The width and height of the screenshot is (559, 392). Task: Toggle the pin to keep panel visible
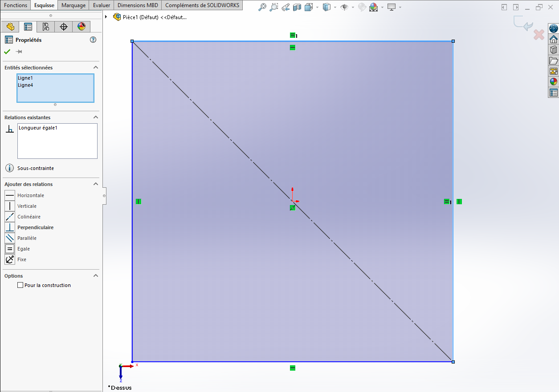point(19,52)
